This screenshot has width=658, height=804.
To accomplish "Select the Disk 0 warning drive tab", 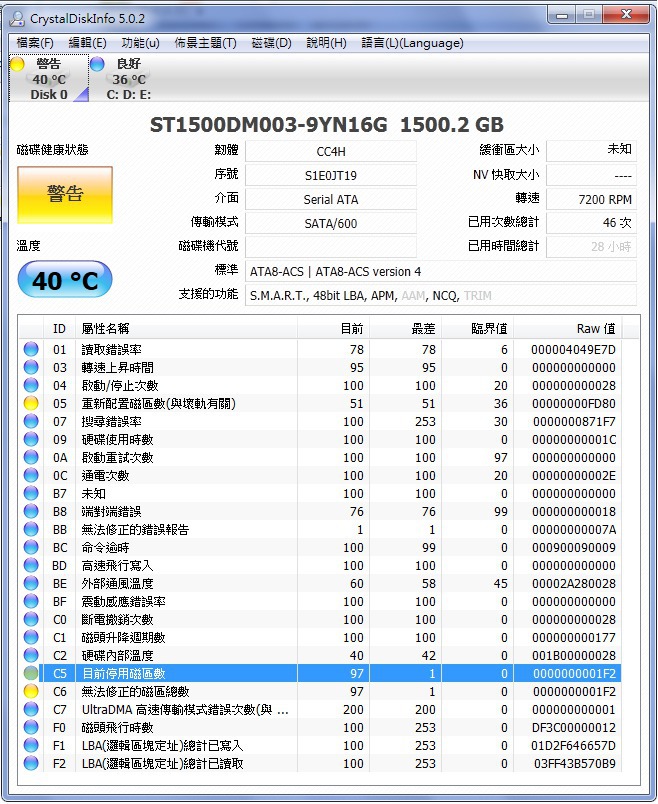I will tap(49, 78).
